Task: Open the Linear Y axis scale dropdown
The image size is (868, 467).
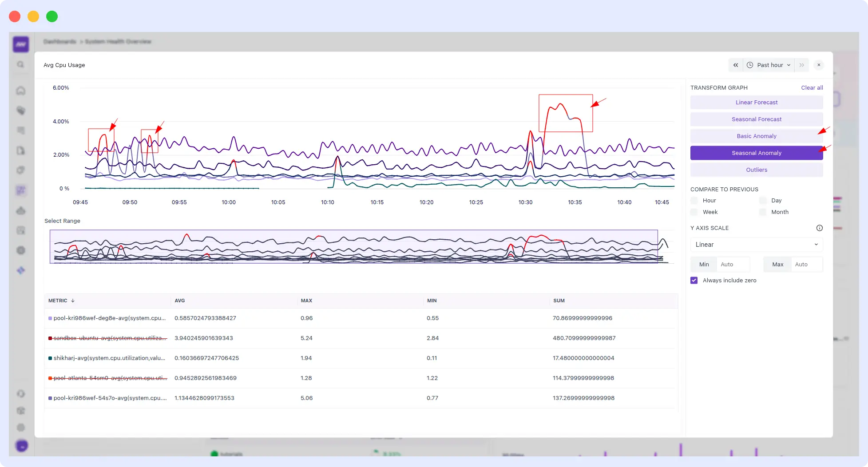Action: [x=756, y=245]
